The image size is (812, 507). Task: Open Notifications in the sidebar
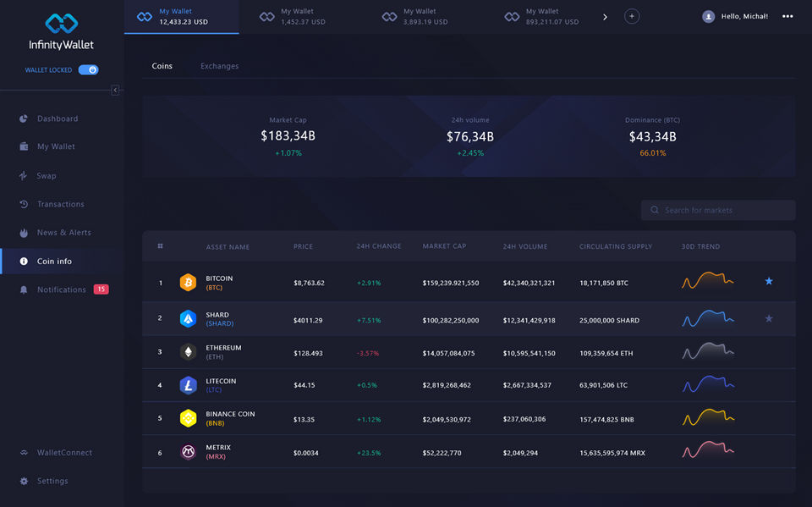click(x=61, y=289)
